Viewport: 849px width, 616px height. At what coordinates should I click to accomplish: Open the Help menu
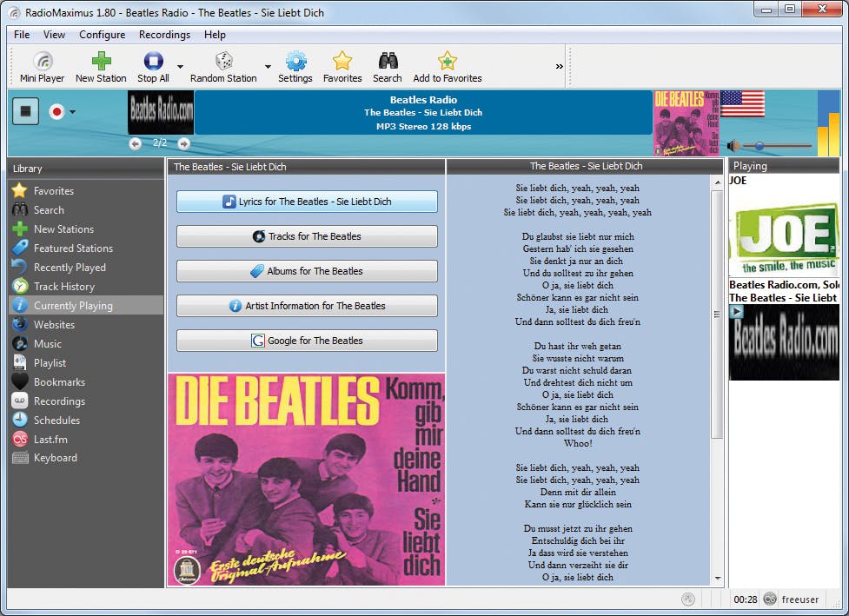pos(215,35)
